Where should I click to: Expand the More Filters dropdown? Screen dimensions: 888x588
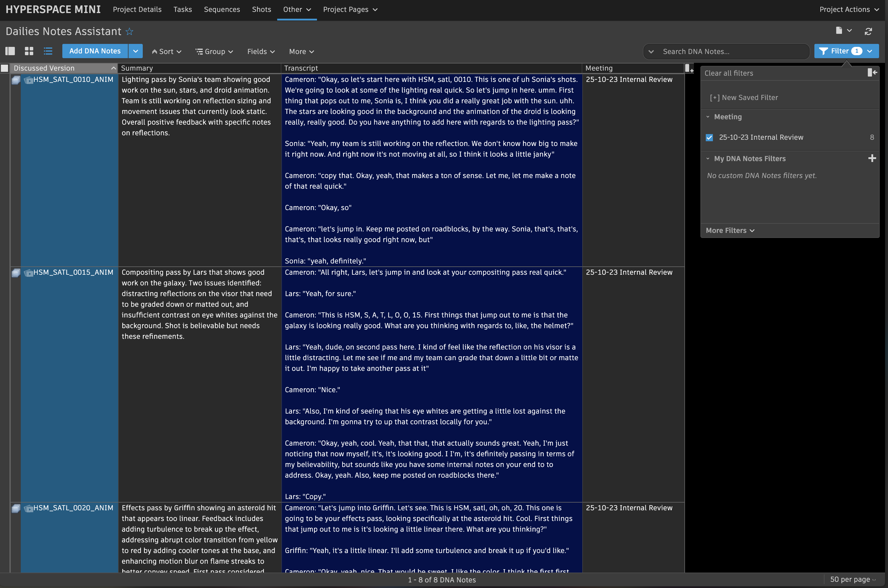pyautogui.click(x=730, y=231)
